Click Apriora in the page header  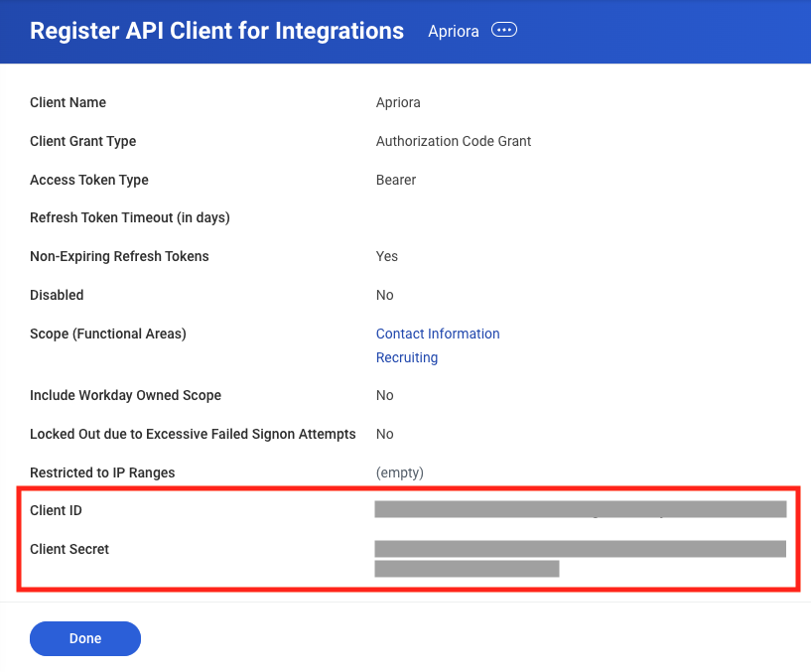pos(453,31)
